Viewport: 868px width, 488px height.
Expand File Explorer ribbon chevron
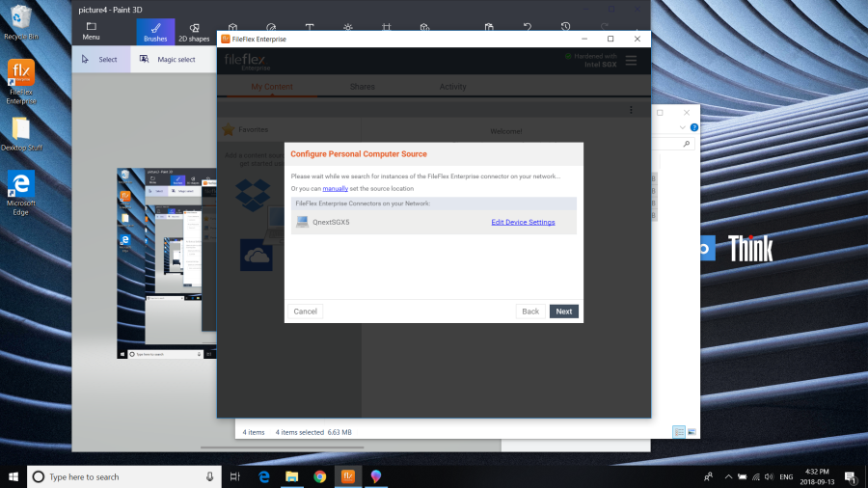click(682, 127)
